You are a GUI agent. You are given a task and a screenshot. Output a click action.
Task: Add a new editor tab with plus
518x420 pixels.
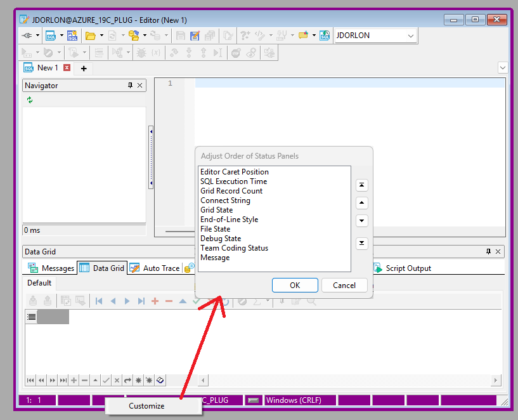tap(84, 69)
